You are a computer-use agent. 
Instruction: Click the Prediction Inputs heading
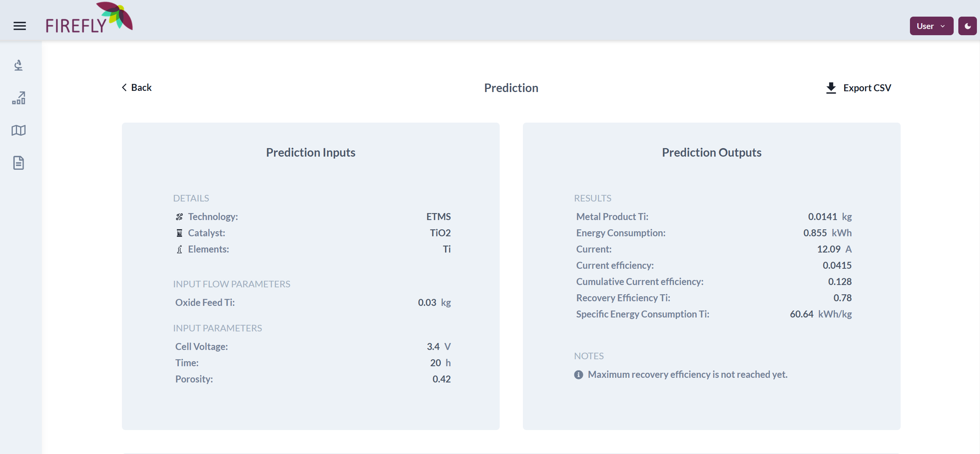tap(310, 152)
